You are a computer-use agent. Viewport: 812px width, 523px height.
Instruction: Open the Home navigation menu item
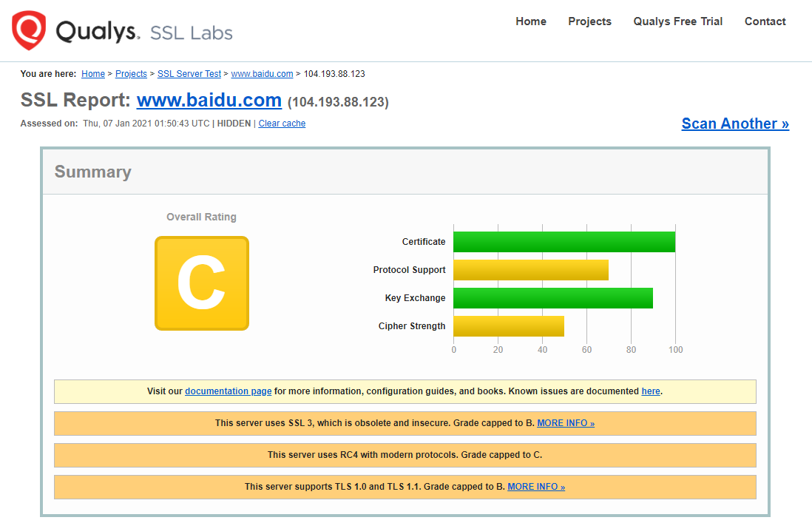[531, 21]
